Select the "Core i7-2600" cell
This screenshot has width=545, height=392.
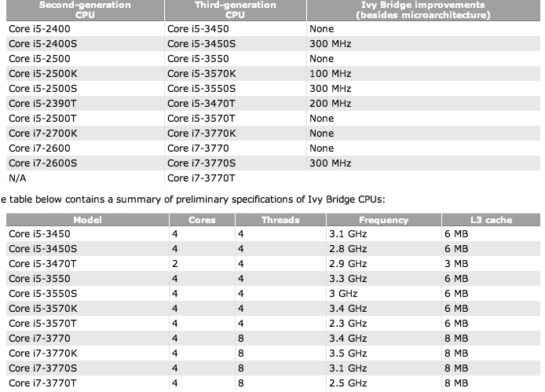[x=39, y=148]
